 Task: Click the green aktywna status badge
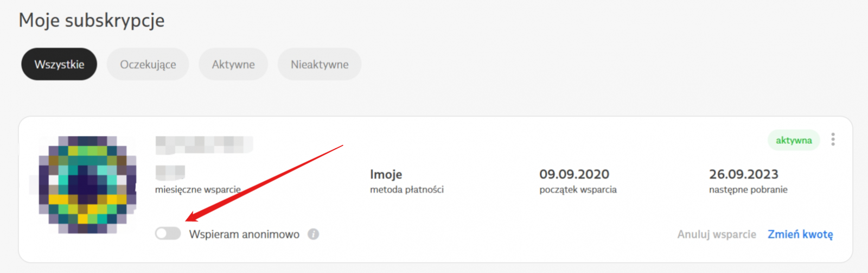pos(793,140)
